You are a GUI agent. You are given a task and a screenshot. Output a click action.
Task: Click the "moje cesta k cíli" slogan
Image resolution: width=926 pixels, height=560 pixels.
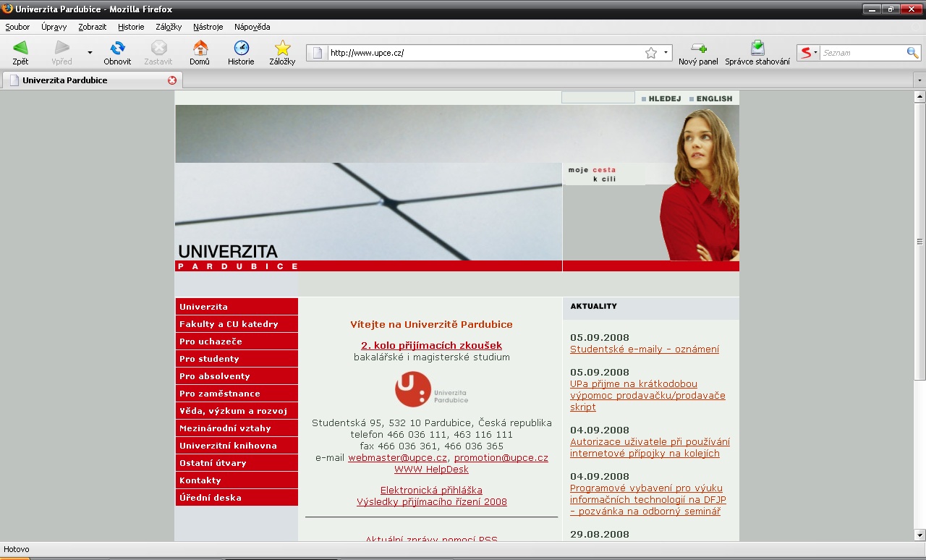(x=592, y=174)
